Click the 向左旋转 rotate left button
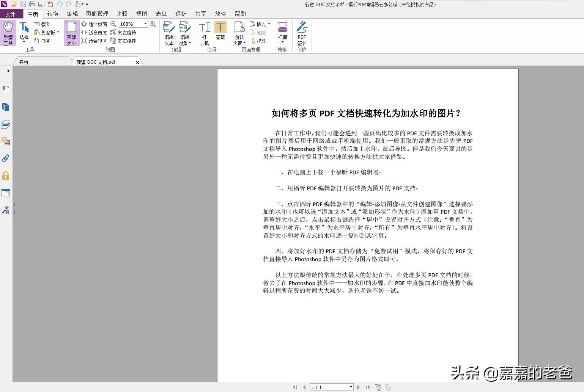Viewport: 584px width, 392px height. 124,32
